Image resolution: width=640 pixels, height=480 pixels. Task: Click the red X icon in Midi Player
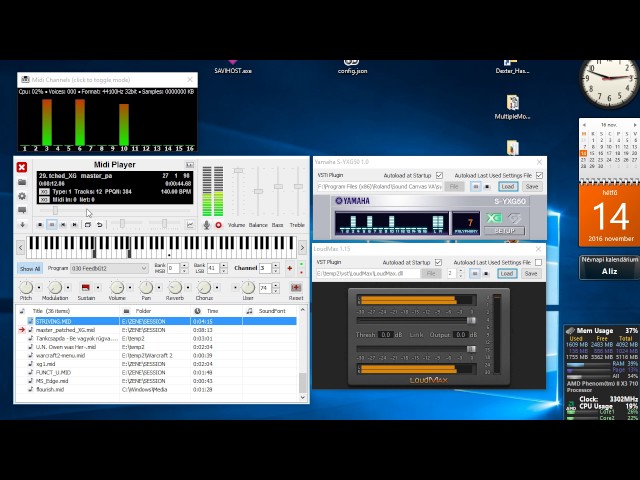click(x=22, y=168)
